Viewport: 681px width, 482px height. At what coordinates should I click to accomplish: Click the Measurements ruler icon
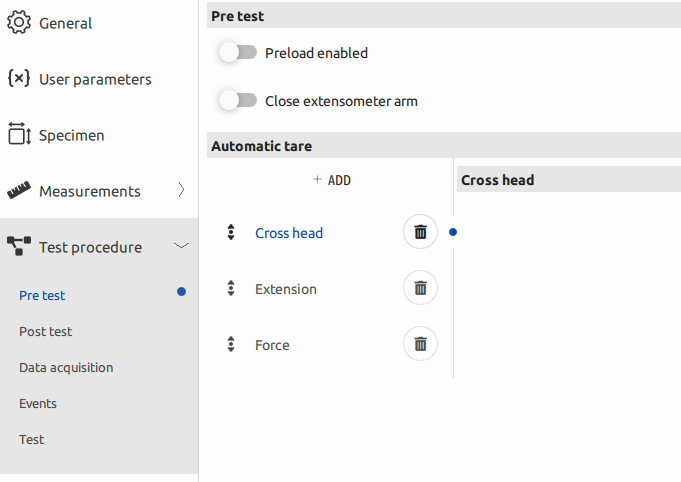click(x=19, y=191)
